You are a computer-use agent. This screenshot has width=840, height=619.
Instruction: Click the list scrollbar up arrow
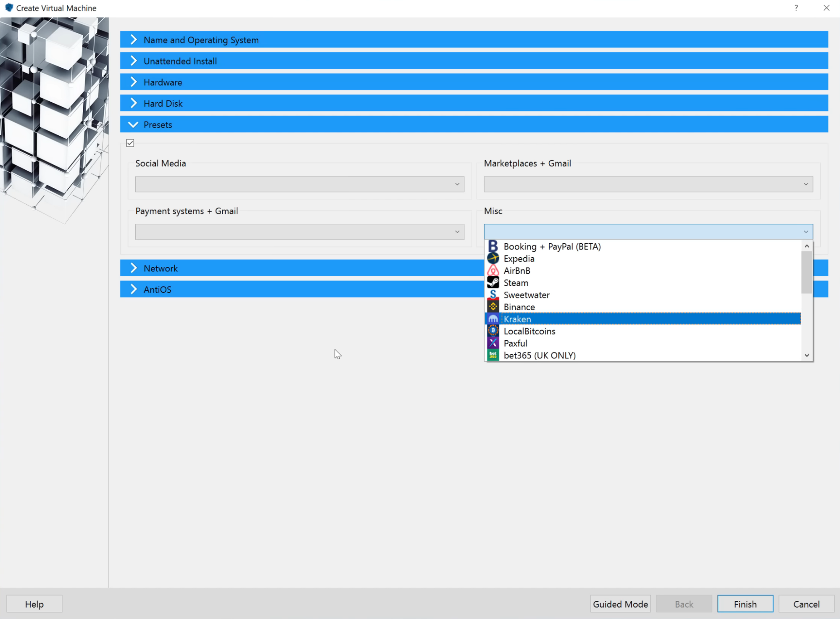[806, 246]
